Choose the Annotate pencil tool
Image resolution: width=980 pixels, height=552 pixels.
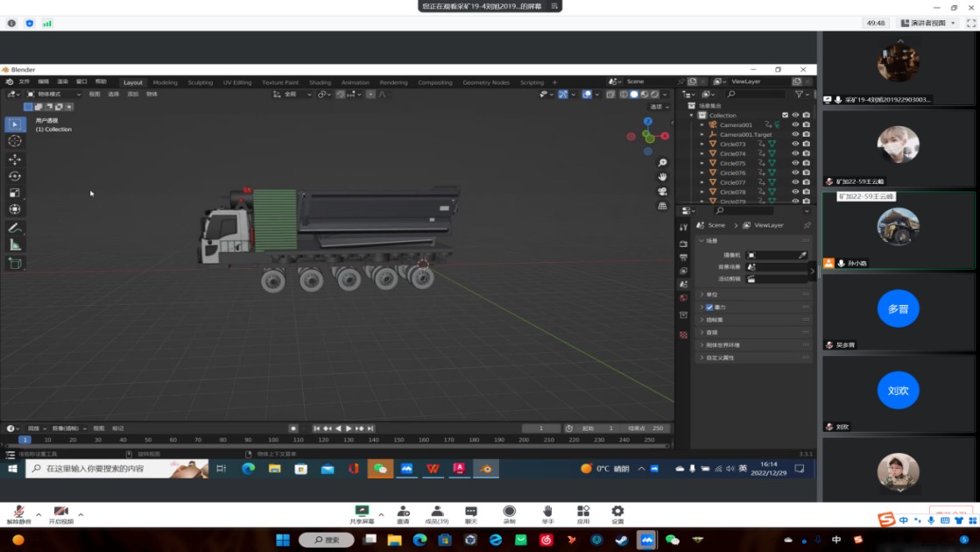pos(15,229)
